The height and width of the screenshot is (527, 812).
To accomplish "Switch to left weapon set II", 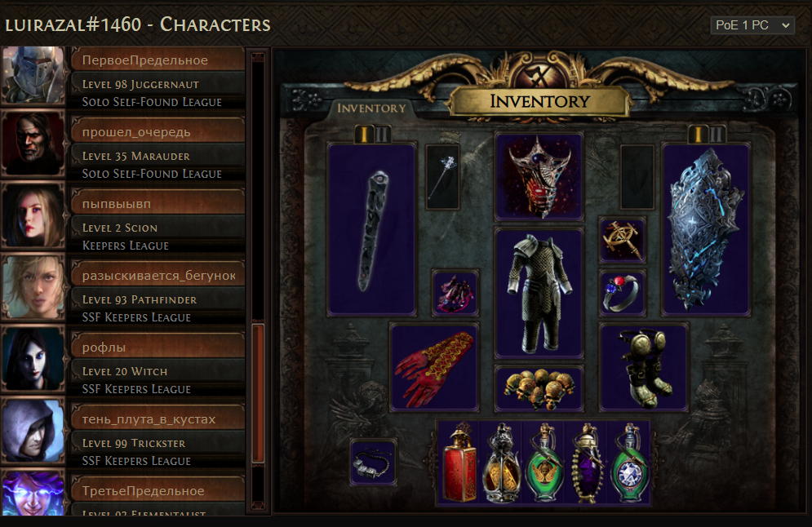I will 383,135.
